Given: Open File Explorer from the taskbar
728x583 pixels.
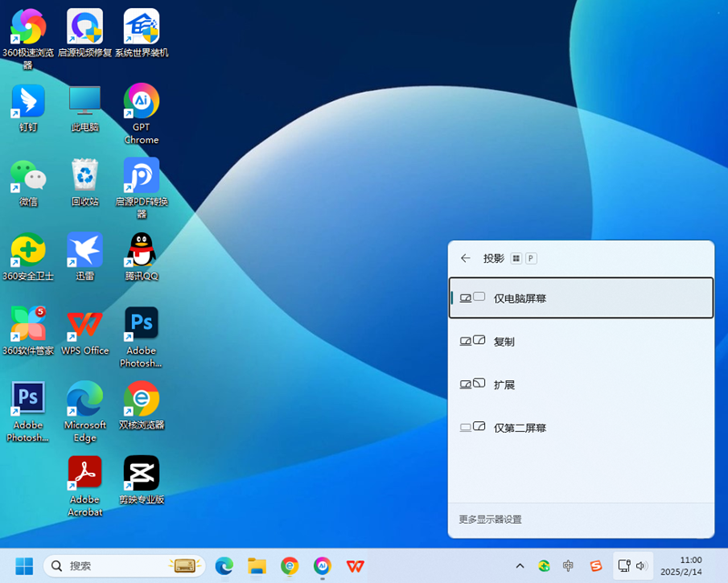Looking at the screenshot, I should (x=257, y=566).
